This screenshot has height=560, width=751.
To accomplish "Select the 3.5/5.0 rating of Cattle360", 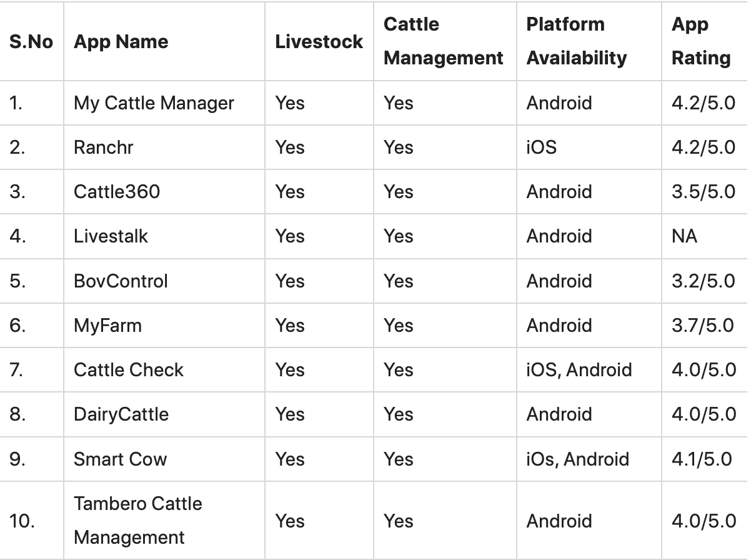I will point(703,192).
